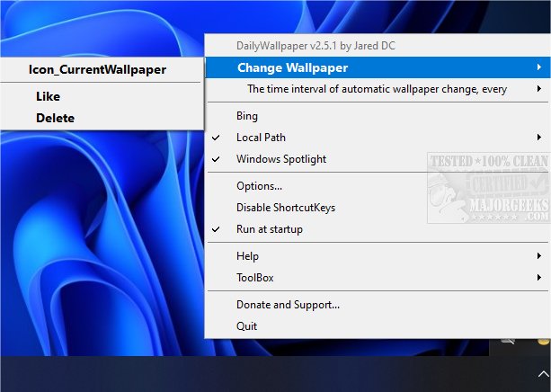Toggle Run at startup
551x392 pixels.
378,229
